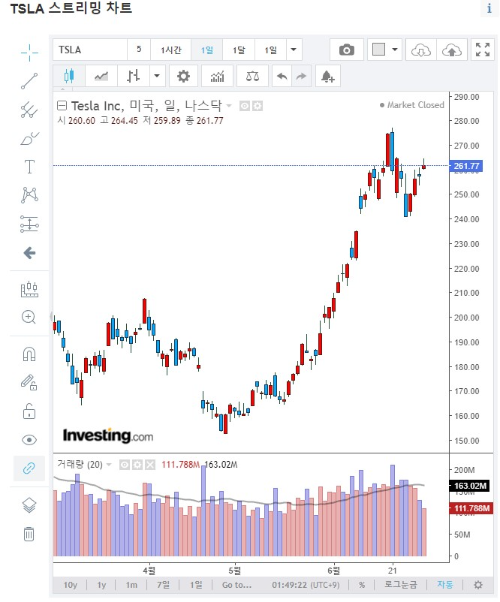Open chart style dropdown arrow
Screen dimensions: 500x602
[157, 76]
